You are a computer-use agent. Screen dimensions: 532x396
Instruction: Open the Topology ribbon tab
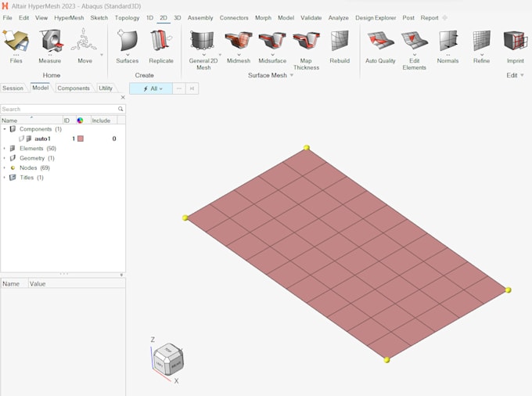[127, 17]
